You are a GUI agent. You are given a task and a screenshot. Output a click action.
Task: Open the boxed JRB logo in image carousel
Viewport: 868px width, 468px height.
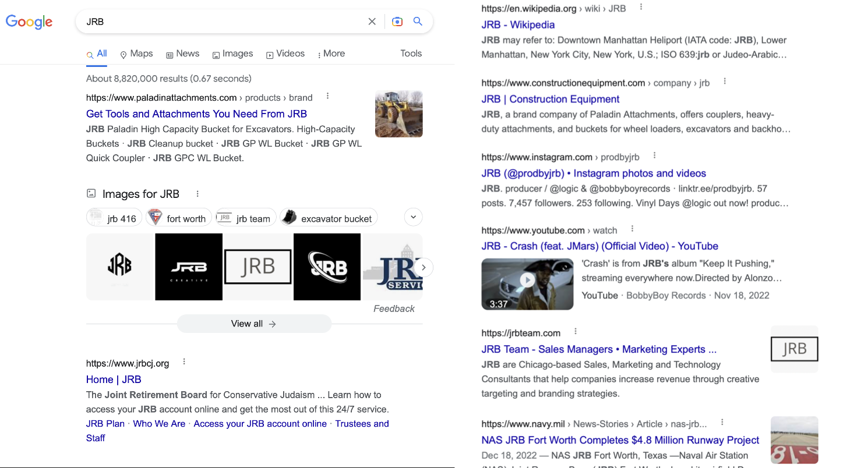tap(258, 267)
